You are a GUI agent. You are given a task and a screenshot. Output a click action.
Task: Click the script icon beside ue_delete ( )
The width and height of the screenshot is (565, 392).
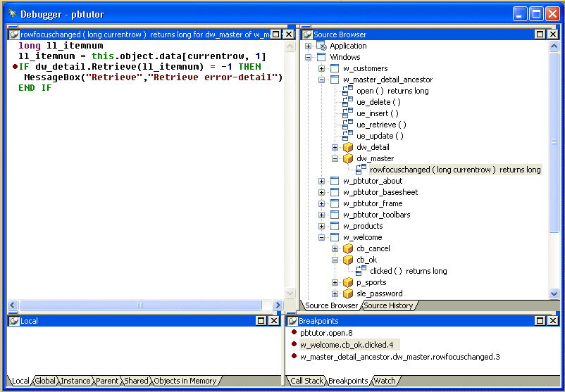tap(348, 102)
